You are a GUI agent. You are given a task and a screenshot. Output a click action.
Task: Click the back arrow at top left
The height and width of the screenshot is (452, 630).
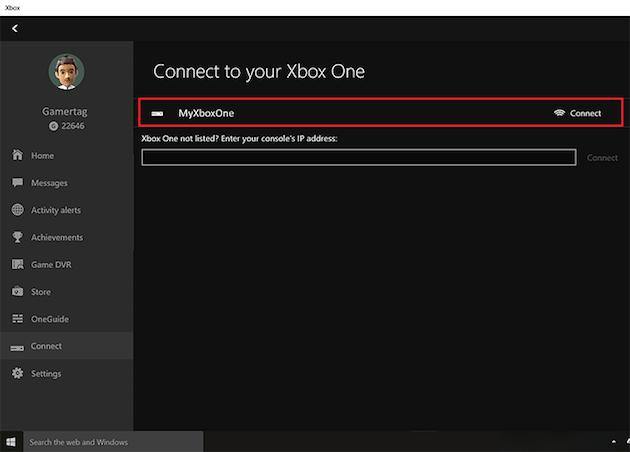15,29
